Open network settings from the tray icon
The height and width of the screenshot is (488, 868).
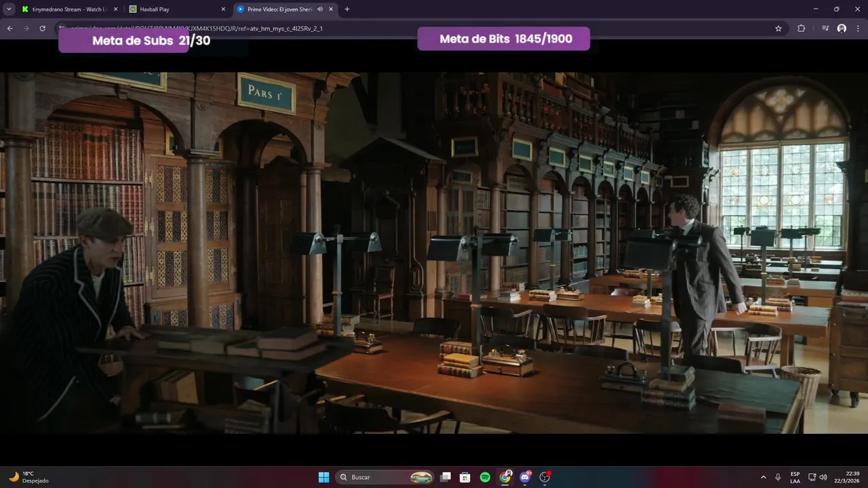(x=812, y=477)
